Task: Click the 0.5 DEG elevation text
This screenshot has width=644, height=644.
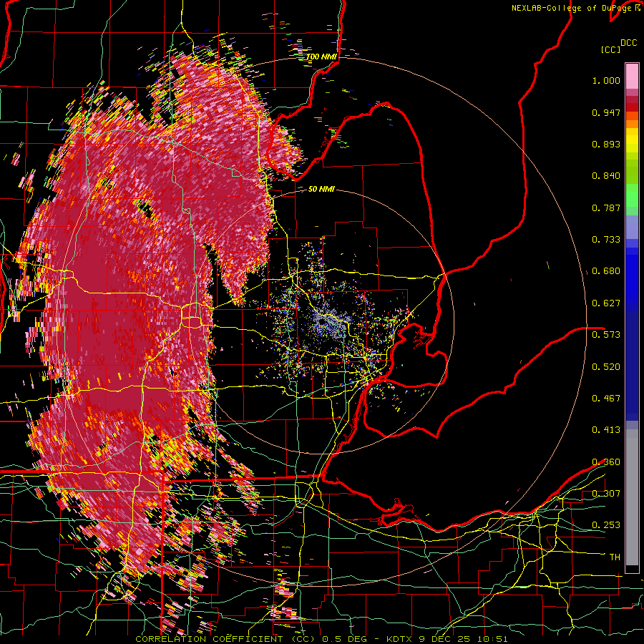Action: [345, 639]
